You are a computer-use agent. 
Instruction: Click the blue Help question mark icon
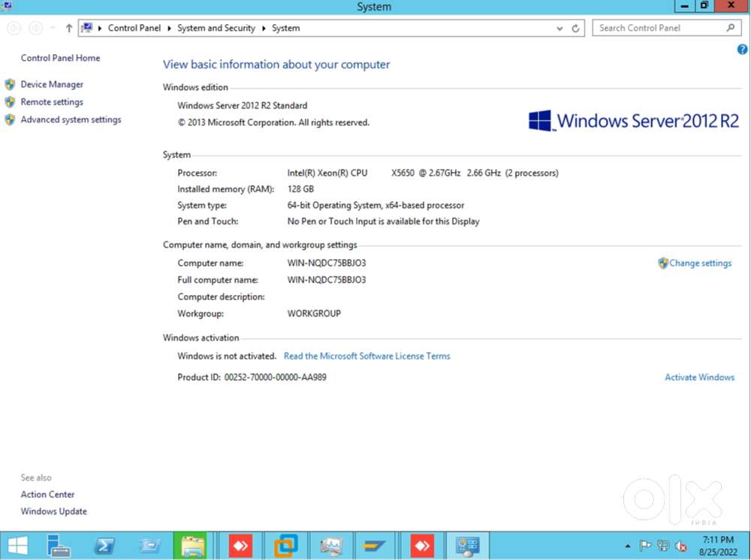tap(742, 49)
